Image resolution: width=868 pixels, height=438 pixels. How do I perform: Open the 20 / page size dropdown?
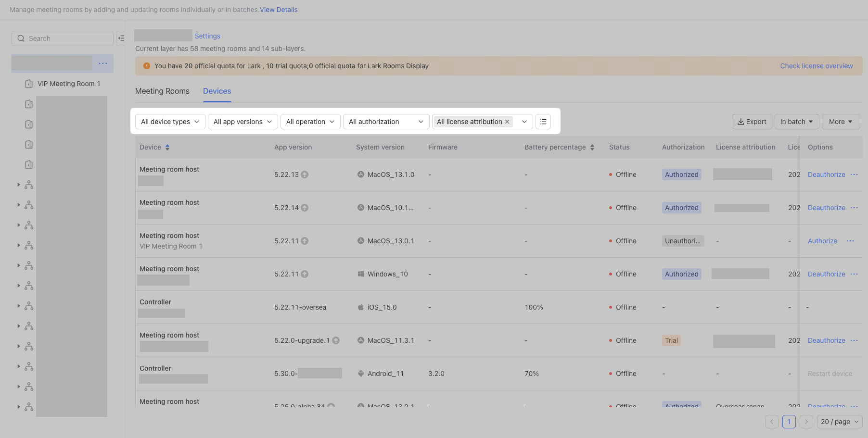[x=840, y=422]
